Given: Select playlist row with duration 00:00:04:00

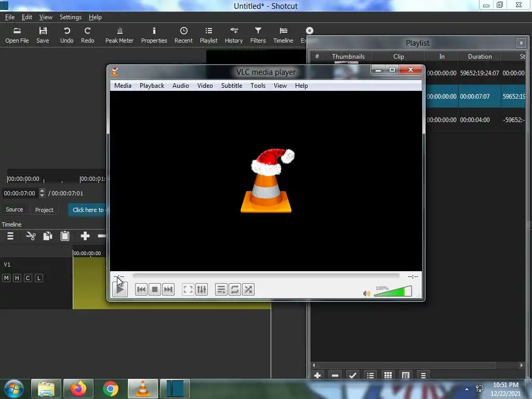Looking at the screenshot, I should [x=475, y=120].
